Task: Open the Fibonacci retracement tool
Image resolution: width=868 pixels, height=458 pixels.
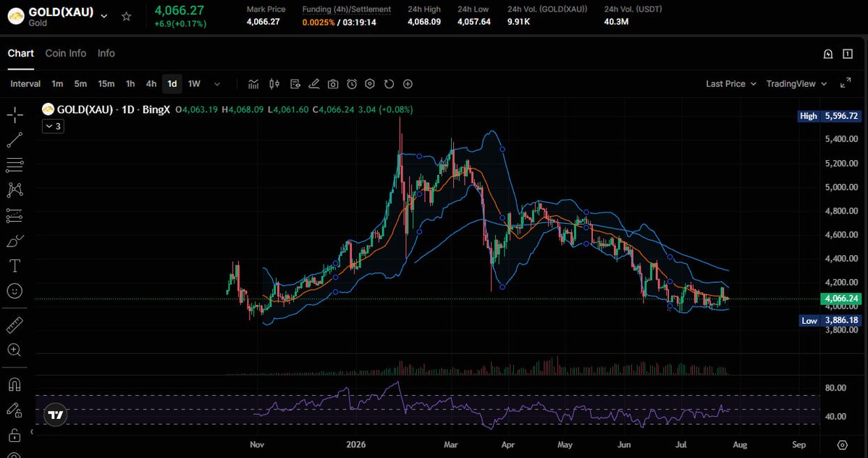Action: pos(14,165)
